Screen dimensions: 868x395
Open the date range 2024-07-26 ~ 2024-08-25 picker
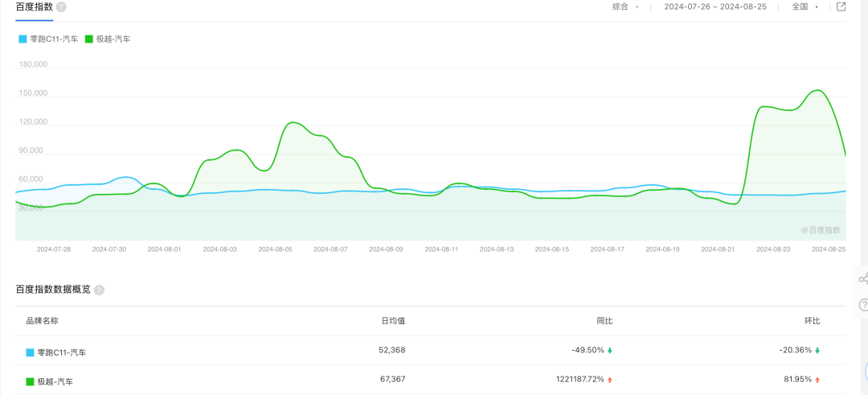715,6
